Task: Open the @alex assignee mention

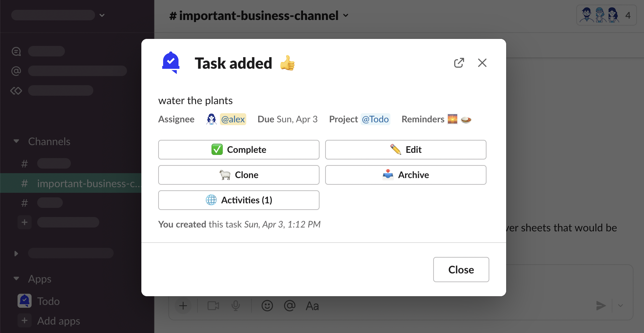Action: (233, 119)
